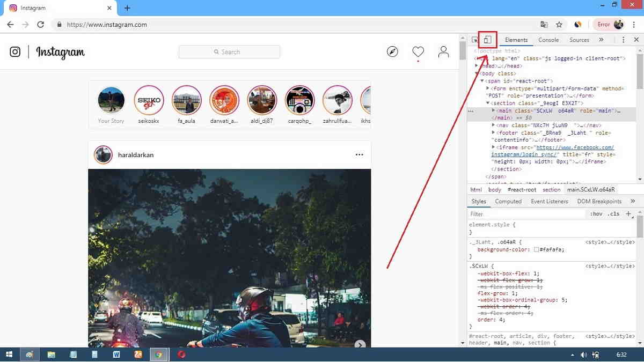This screenshot has height=362, width=644.
Task: Click the Chrome address bar URL
Action: click(107, 24)
